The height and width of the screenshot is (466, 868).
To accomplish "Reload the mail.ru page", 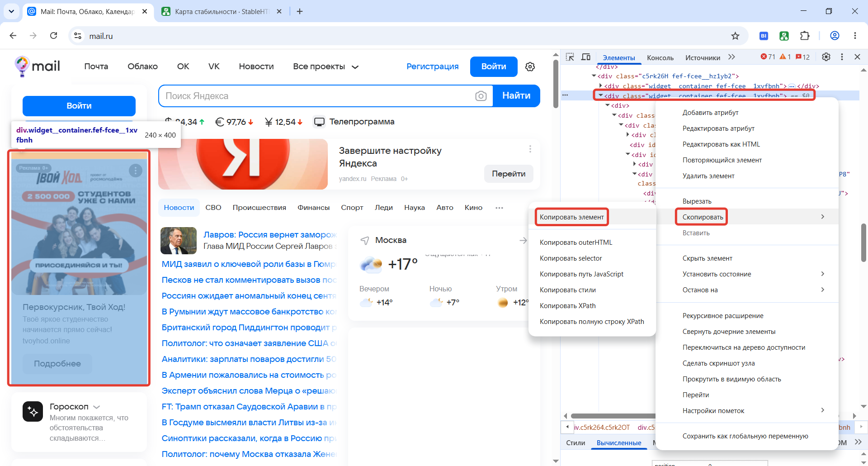I will click(53, 36).
